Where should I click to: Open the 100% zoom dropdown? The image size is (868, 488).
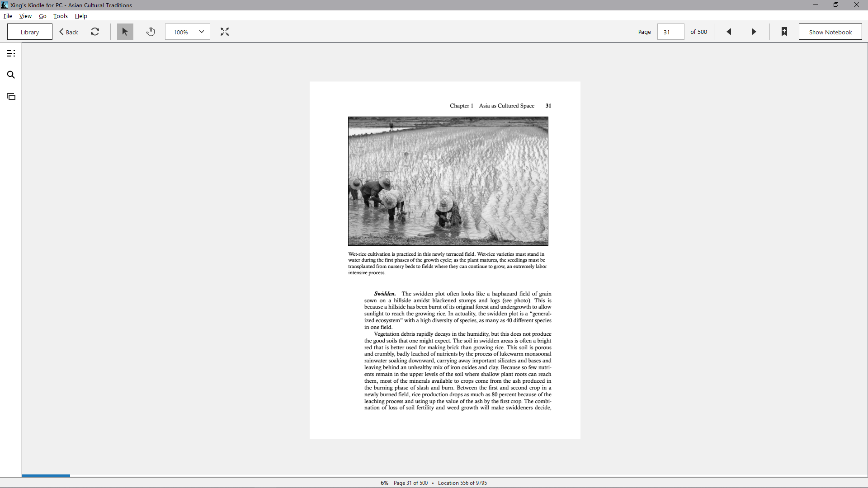[x=188, y=32]
